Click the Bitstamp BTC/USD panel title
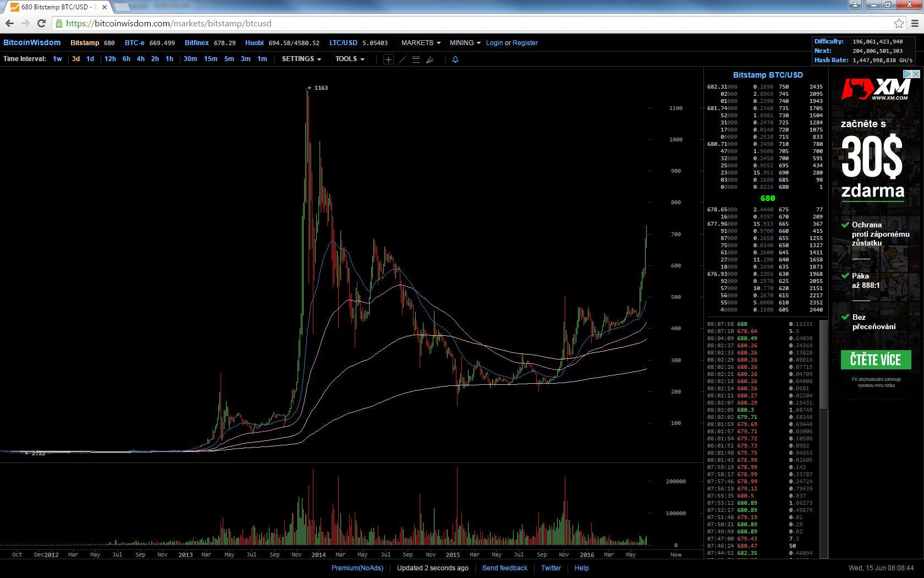 click(x=768, y=75)
